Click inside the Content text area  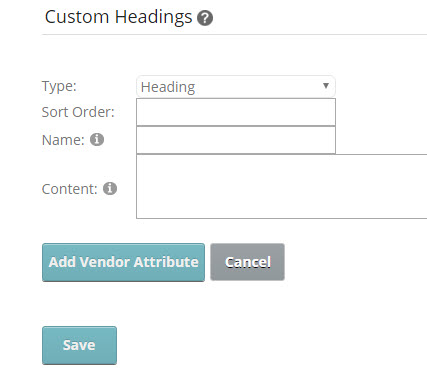tap(282, 186)
